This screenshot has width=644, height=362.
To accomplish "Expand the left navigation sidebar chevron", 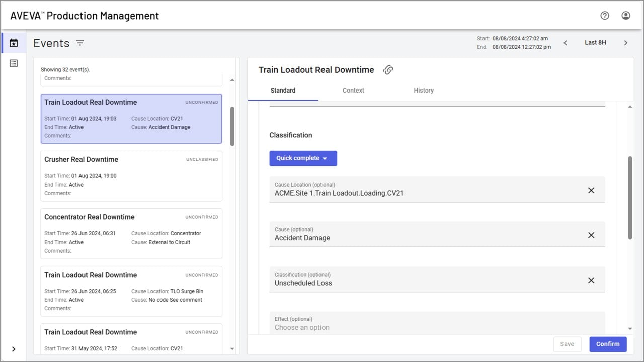I will (x=14, y=349).
